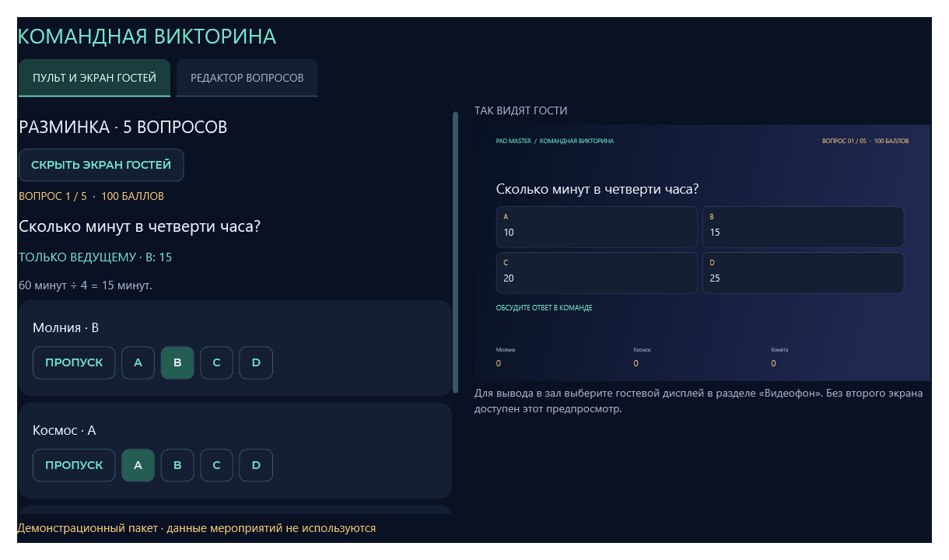Choose answer A for team Молния
Image resolution: width=949 pixels, height=560 pixels.
[x=138, y=362]
